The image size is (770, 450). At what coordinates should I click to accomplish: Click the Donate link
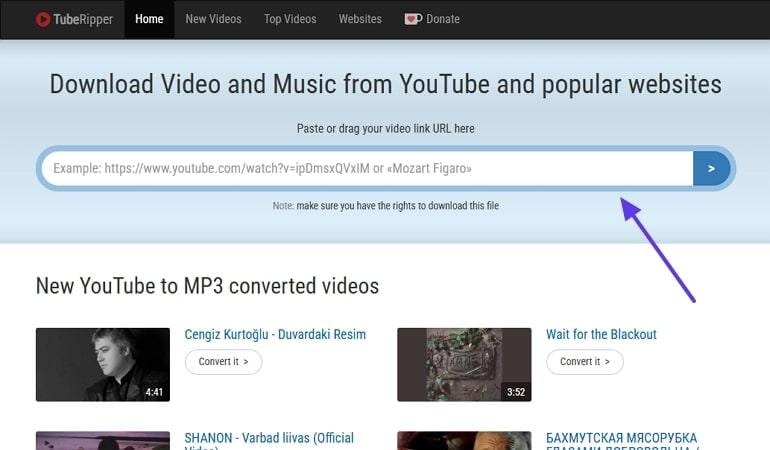click(x=432, y=19)
